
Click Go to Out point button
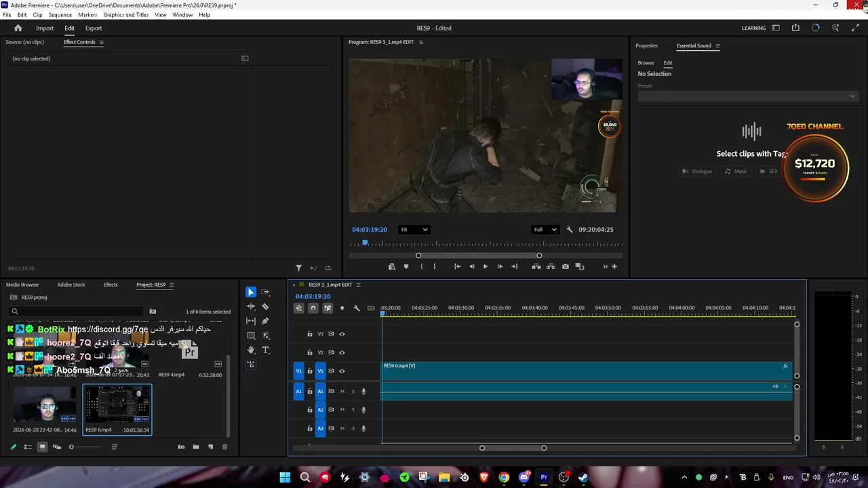515,266
